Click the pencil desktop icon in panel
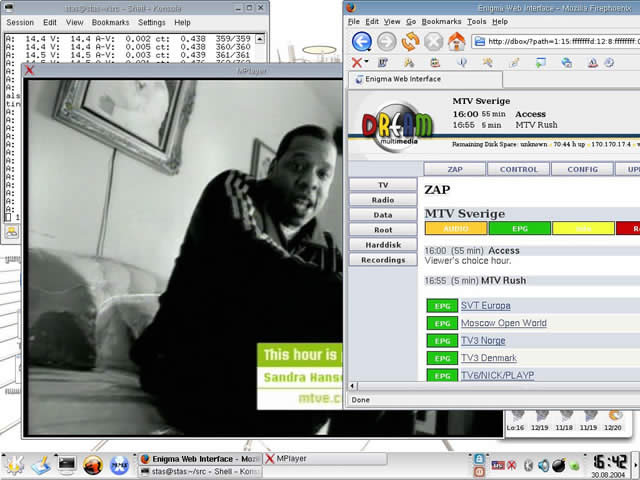The height and width of the screenshot is (480, 640). coord(41,465)
